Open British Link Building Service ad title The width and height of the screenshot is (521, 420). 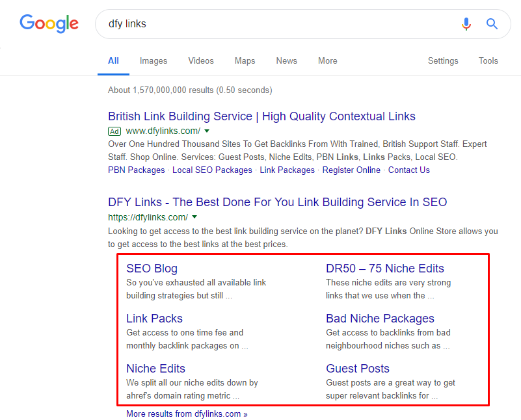261,116
